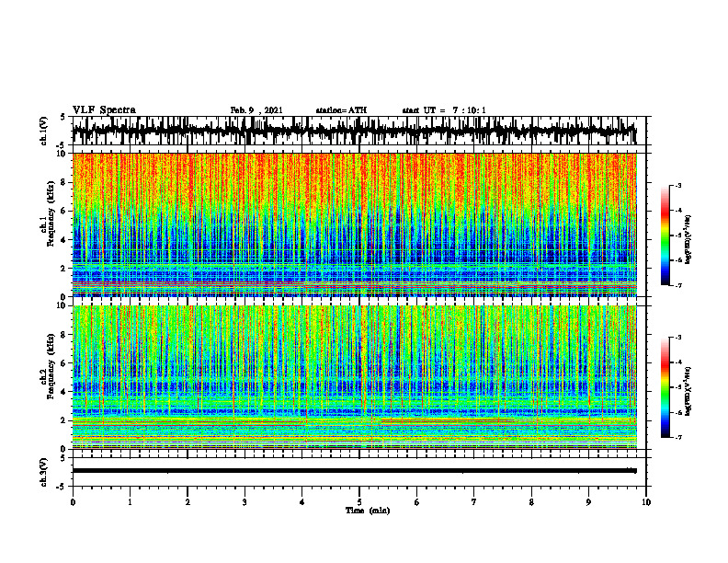
Task: Select the ch.1 spectrogram colorbar
Action: [x=665, y=236]
